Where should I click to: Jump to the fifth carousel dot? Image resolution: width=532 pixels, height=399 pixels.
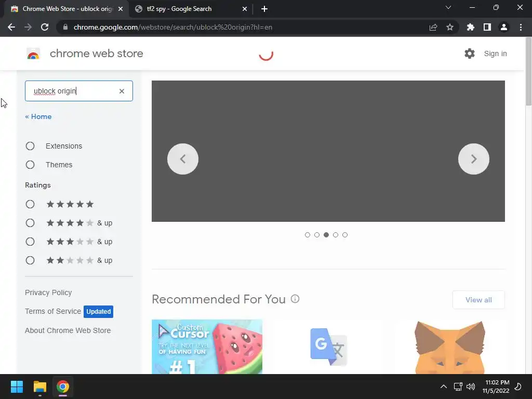tap(345, 235)
